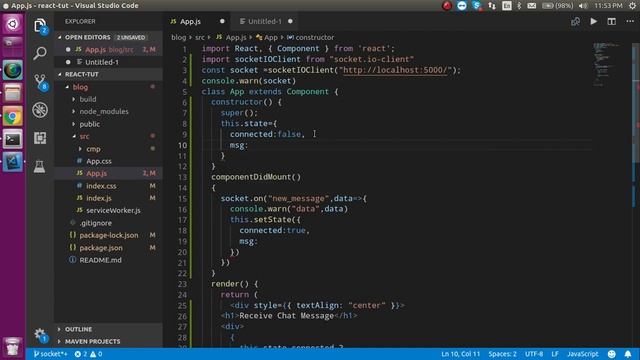
Task: Click line number 13 in the gutter
Action: click(x=182, y=177)
